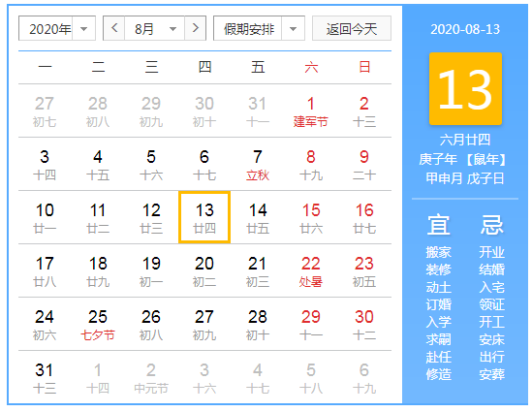This screenshot has width=532, height=412.
Task: Select August 31 十三
Action: (x=45, y=377)
